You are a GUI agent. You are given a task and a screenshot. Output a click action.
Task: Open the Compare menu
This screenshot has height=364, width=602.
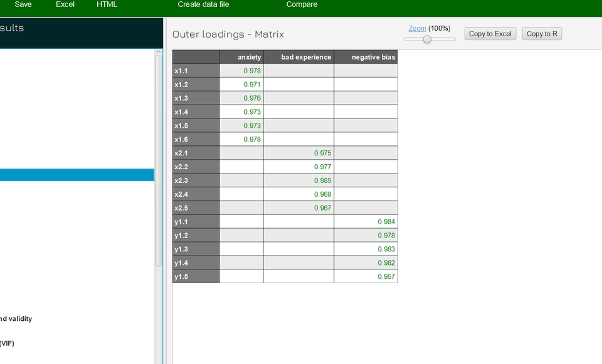pos(301,4)
